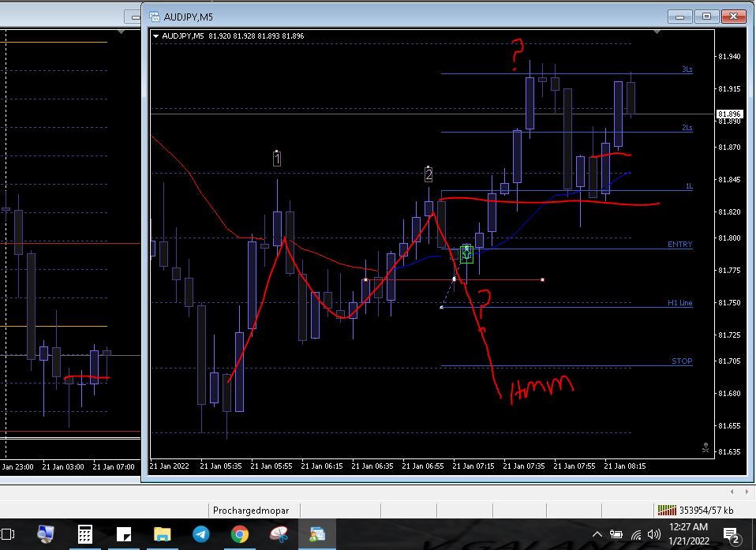Expand the AUDJPY,M5 chart info triangle
Screen dimensions: 756x550
tap(156, 36)
